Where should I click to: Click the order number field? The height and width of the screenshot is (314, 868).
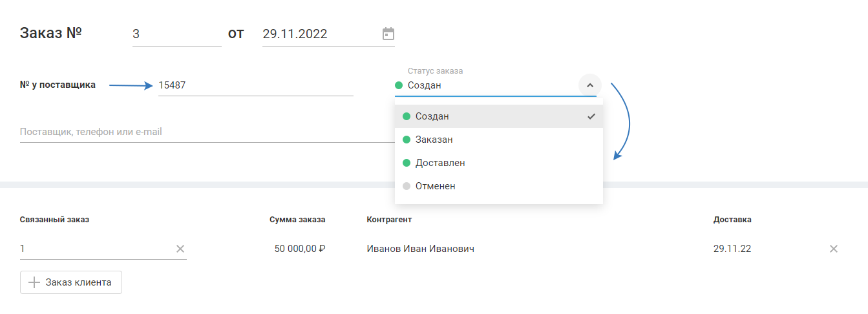176,34
